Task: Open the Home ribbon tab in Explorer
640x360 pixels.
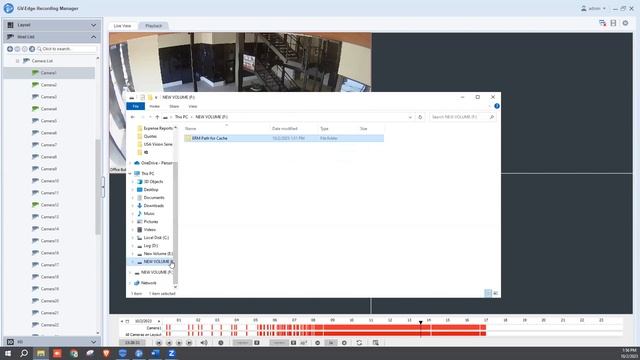Action: pyautogui.click(x=155, y=106)
